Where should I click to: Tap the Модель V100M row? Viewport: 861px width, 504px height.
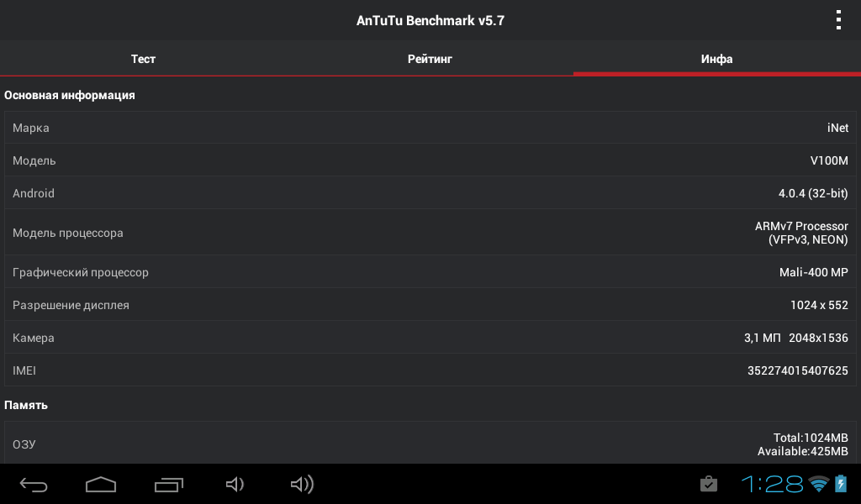430,160
